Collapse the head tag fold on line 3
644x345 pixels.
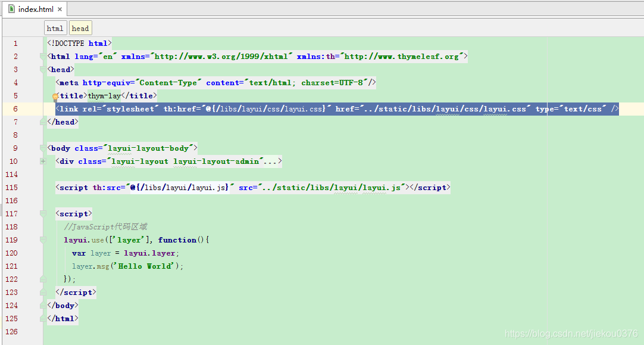(x=43, y=70)
